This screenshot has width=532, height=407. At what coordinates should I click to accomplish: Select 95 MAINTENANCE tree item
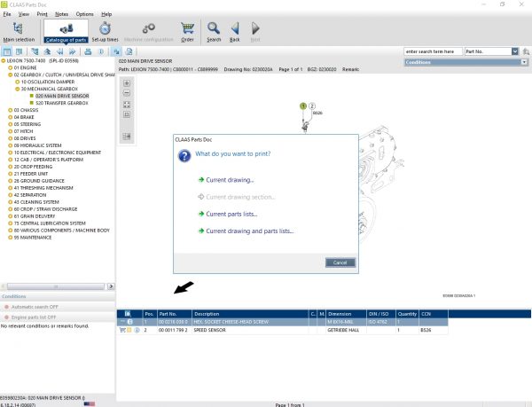(33, 238)
